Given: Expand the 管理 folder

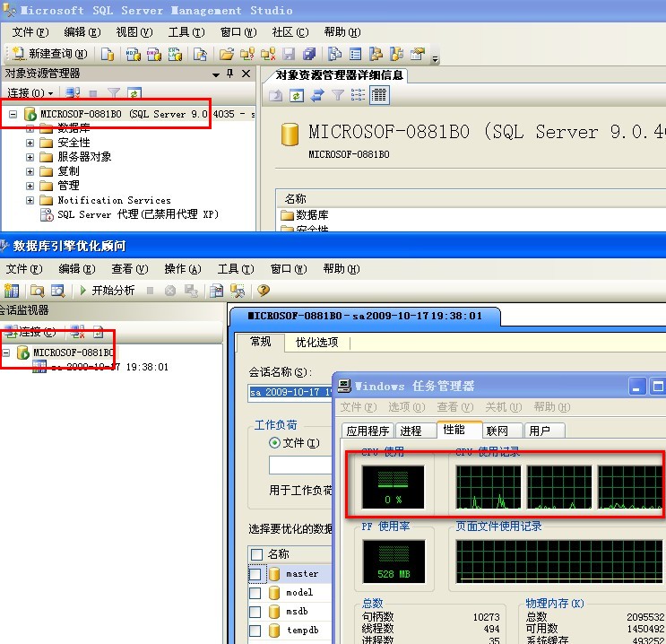Looking at the screenshot, I should click(x=30, y=186).
